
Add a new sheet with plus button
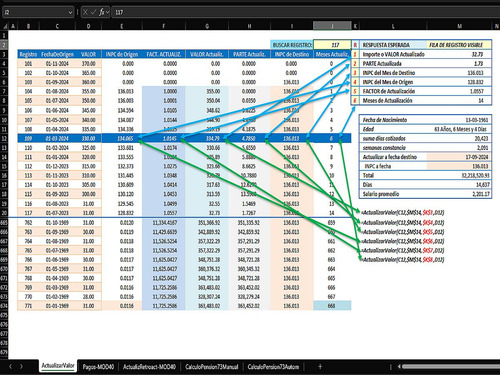tap(320, 367)
